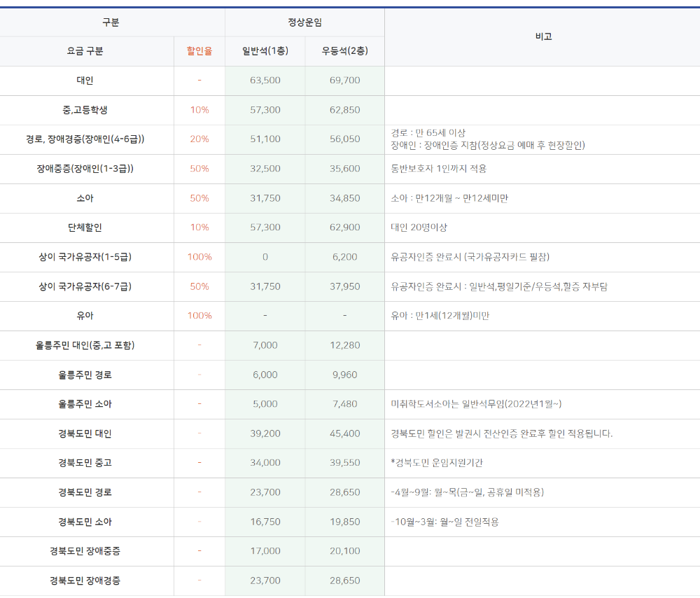Click the 100% discount for 유아
The width and height of the screenshot is (700, 598).
click(x=199, y=316)
